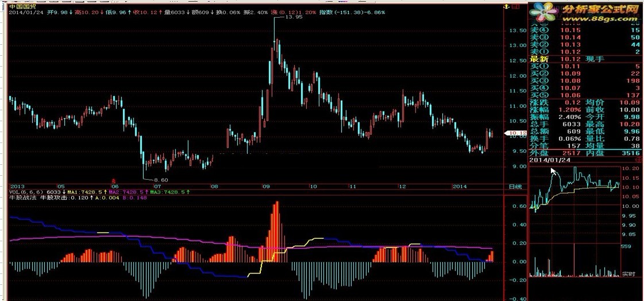Click the red marker above month 06
The height and width of the screenshot is (301, 644).
click(114, 180)
